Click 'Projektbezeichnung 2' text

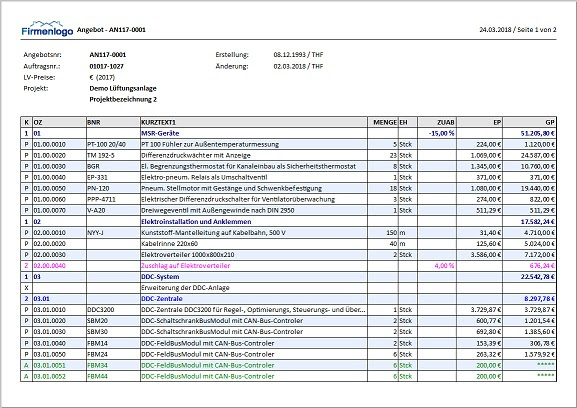(x=123, y=99)
